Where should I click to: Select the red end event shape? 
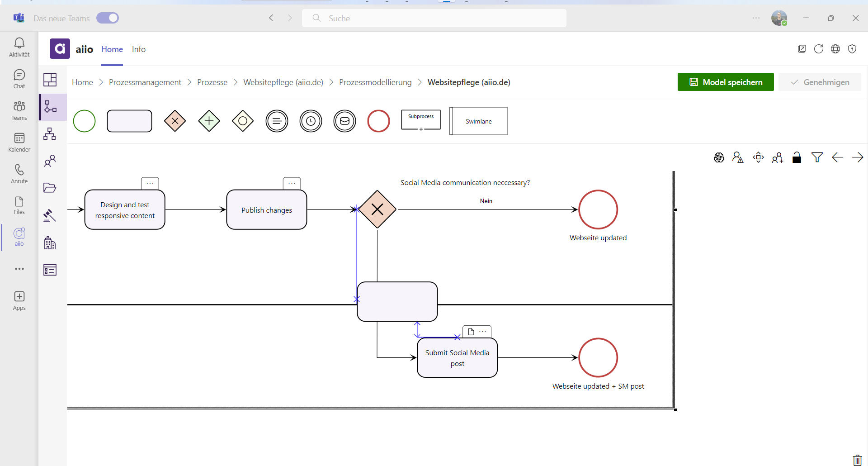pyautogui.click(x=379, y=121)
